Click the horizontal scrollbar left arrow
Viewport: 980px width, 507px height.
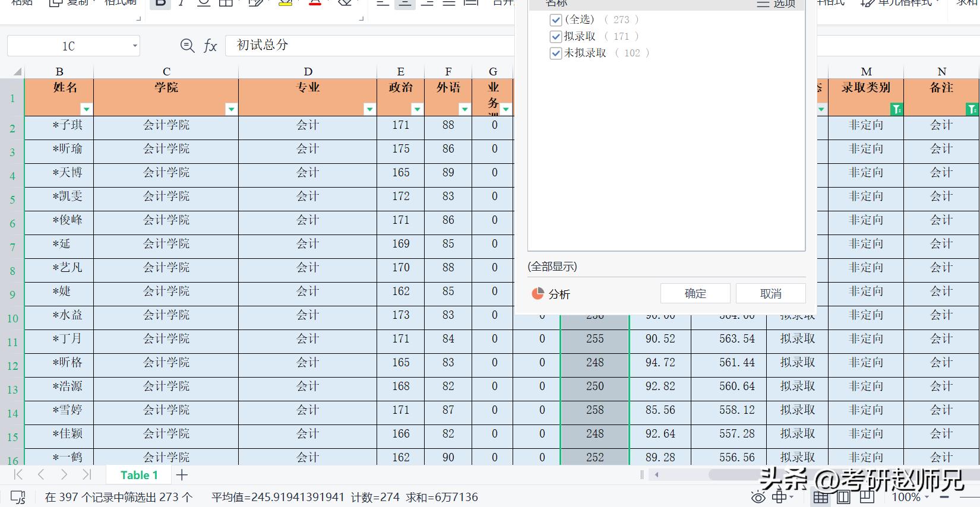point(656,474)
